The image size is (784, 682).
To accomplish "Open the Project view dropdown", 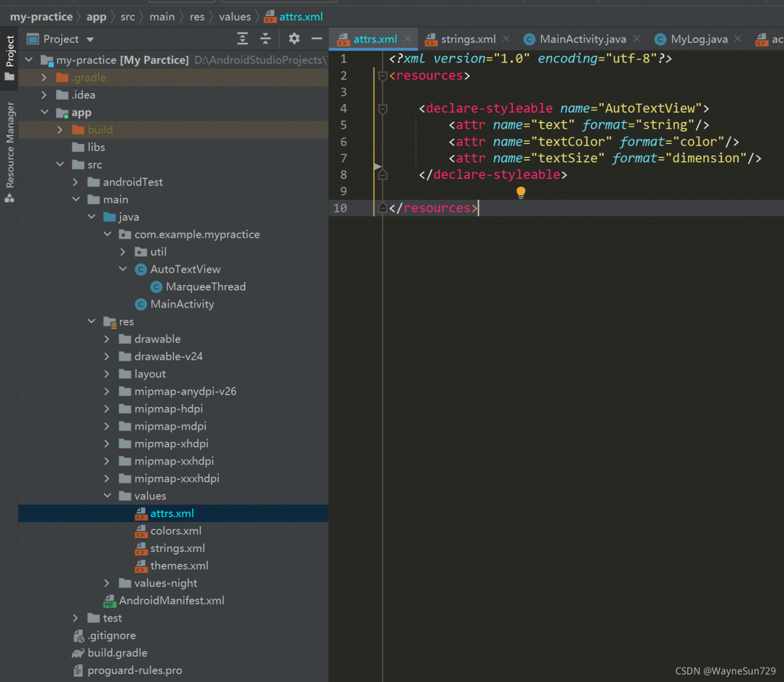I will pyautogui.click(x=90, y=39).
